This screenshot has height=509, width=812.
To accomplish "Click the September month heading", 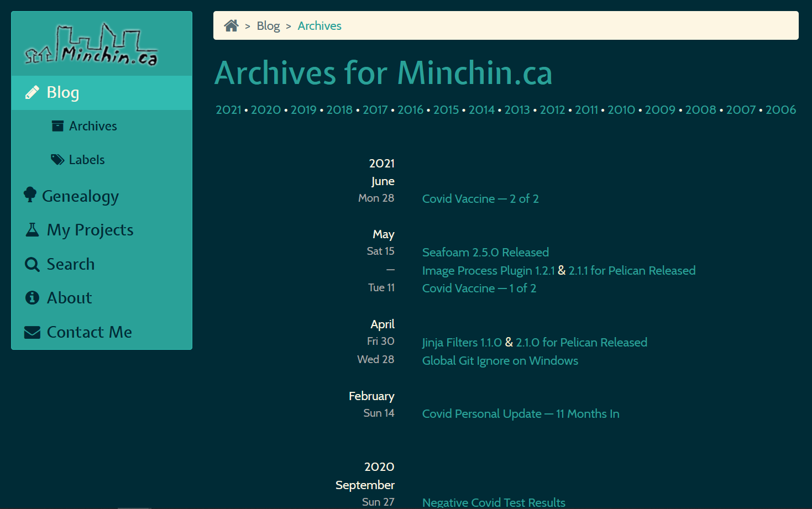I will [x=365, y=485].
